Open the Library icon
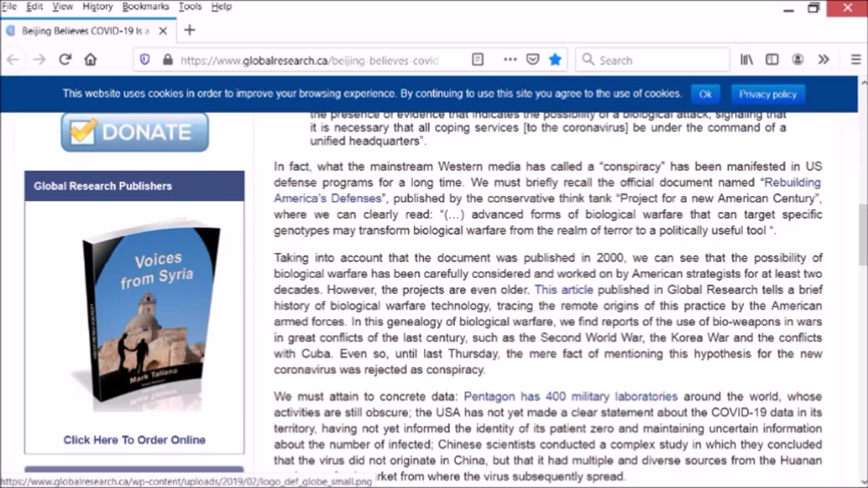This screenshot has width=868, height=488. pyautogui.click(x=747, y=60)
